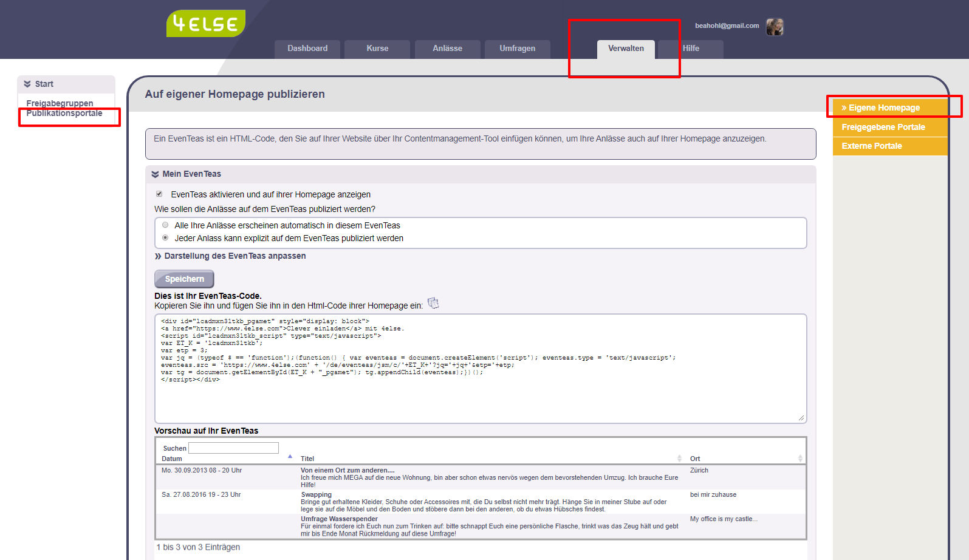Collapse the Start sidebar section

[27, 84]
